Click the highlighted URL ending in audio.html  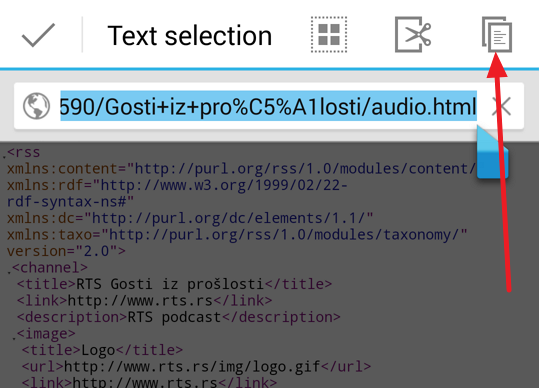(268, 106)
